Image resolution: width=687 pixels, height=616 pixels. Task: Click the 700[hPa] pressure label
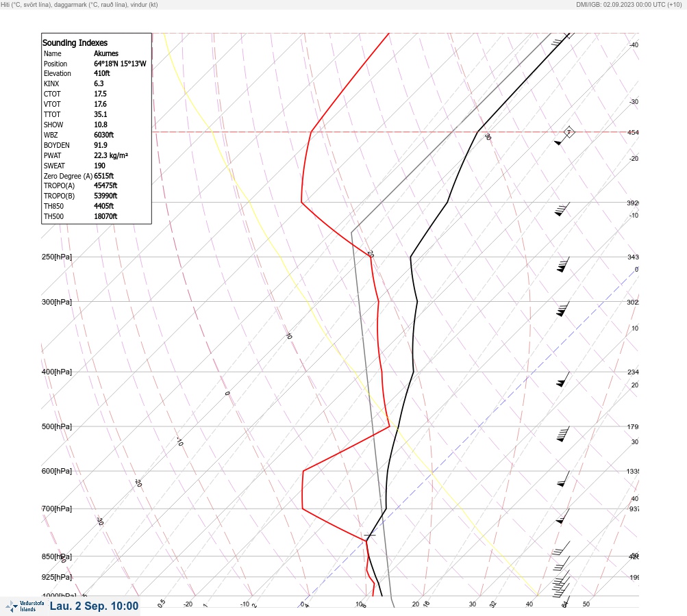click(x=57, y=509)
